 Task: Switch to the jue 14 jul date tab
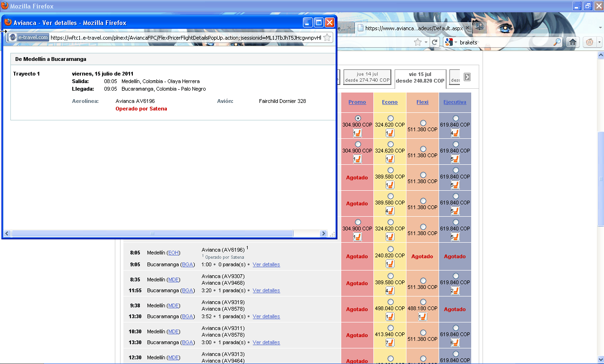pyautogui.click(x=367, y=77)
